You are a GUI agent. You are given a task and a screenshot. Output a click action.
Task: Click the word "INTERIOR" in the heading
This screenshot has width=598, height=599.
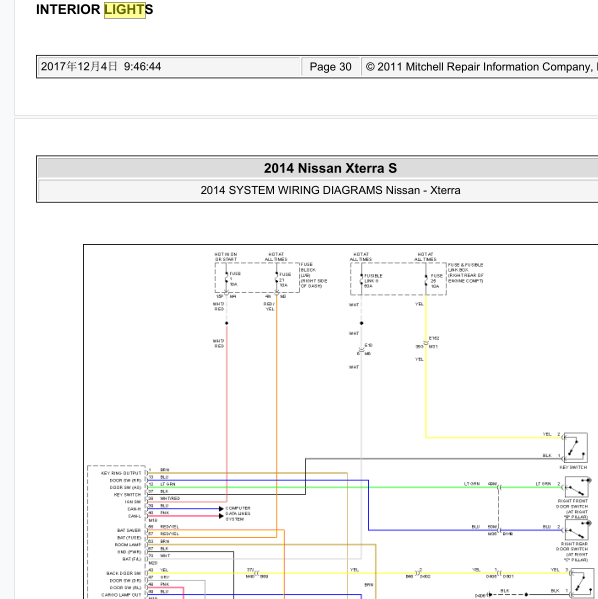click(x=68, y=10)
